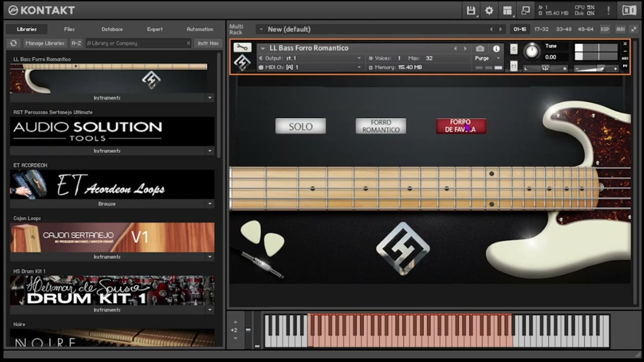
Task: Click the Manage Libraries button
Action: point(44,43)
